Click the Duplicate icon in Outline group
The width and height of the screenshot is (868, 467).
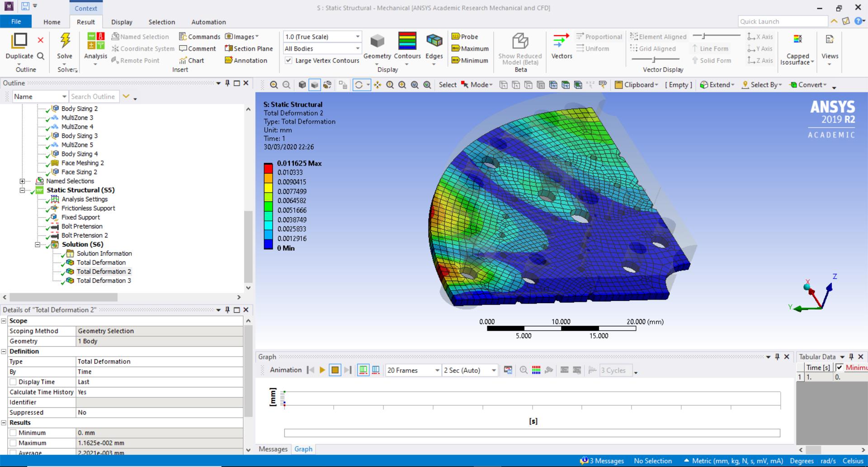point(19,41)
